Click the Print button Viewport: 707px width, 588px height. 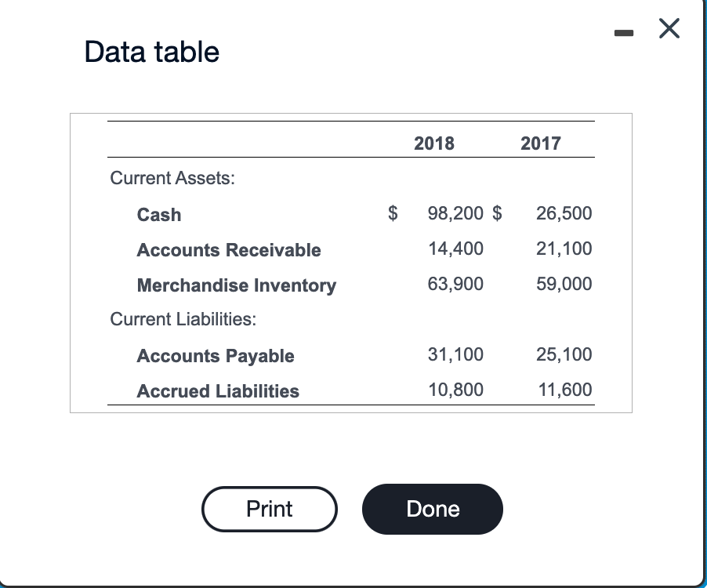pos(269,509)
